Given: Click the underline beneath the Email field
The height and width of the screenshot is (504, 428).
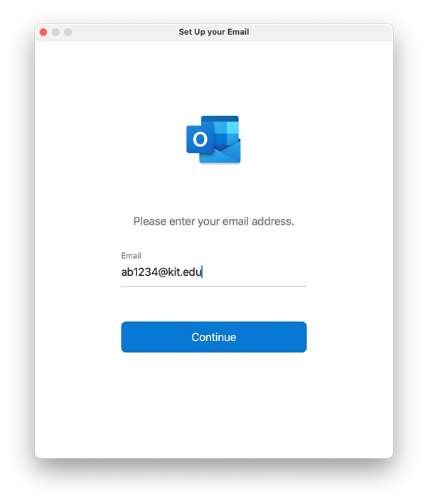Looking at the screenshot, I should 213,286.
